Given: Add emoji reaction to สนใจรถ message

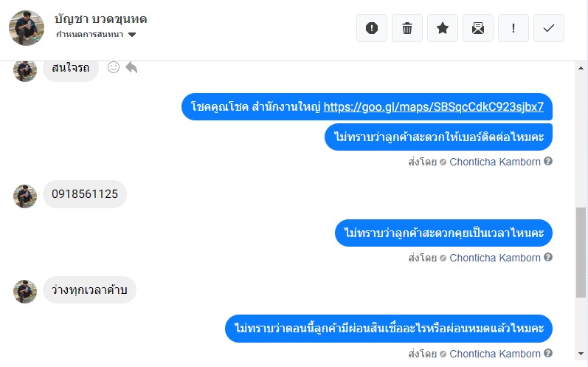Looking at the screenshot, I should 114,68.
